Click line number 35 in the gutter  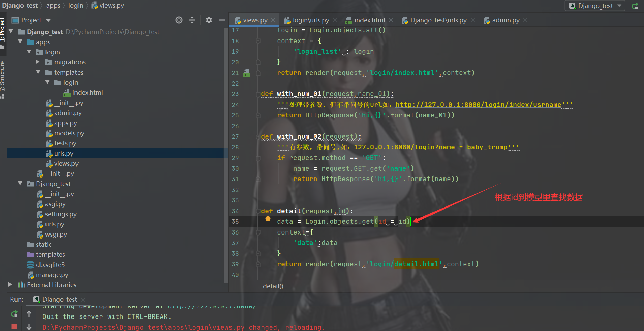click(x=235, y=221)
